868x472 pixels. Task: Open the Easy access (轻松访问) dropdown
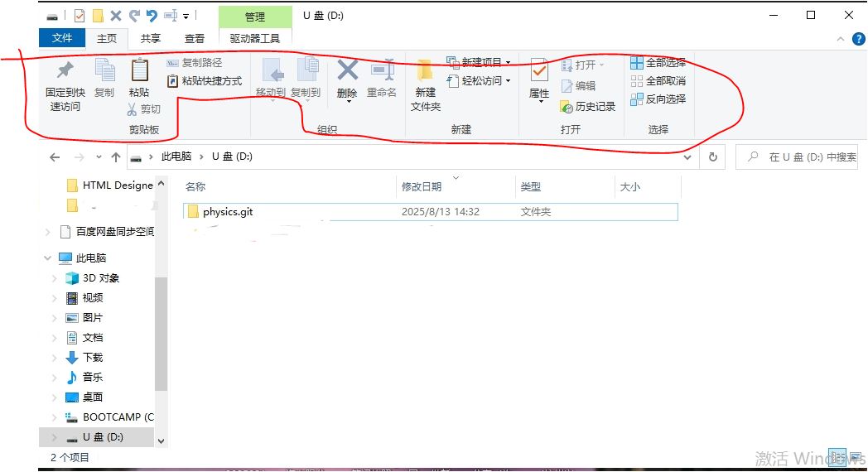pos(478,81)
